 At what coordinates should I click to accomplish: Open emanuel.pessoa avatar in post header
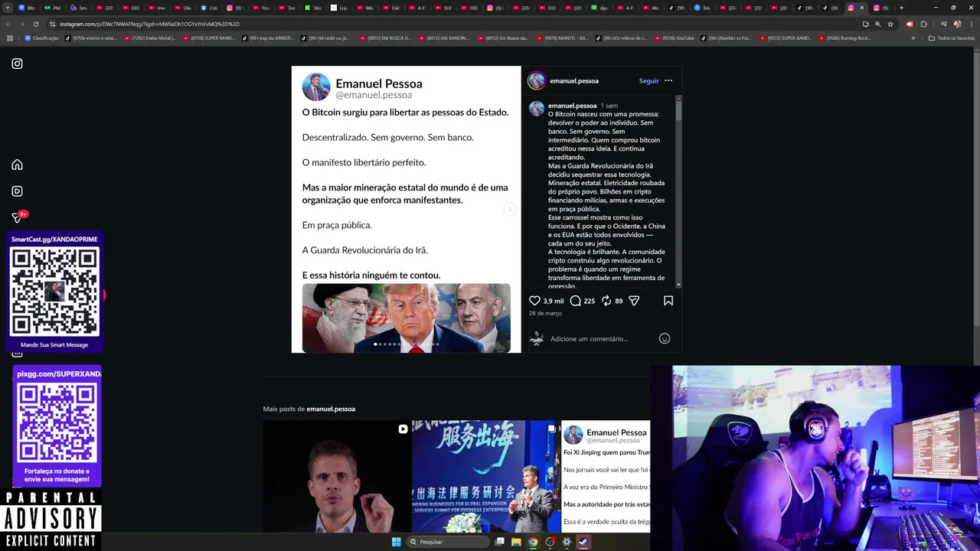click(537, 80)
